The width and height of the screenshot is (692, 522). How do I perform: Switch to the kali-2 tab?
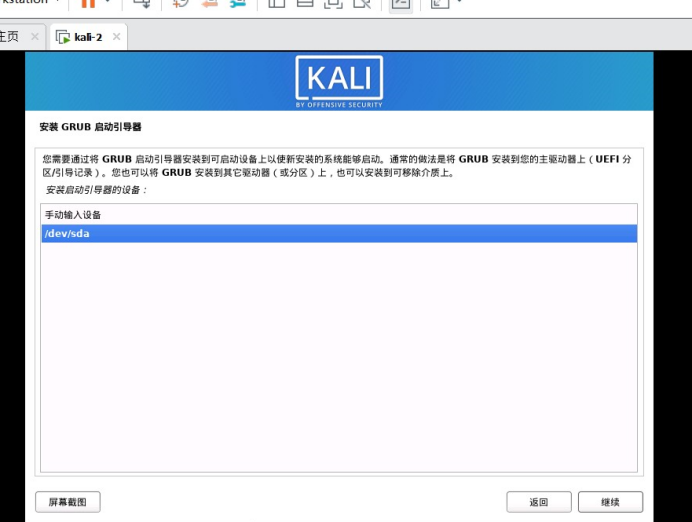[88, 37]
